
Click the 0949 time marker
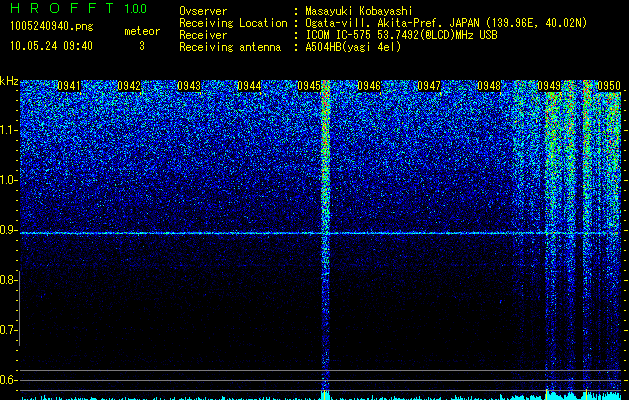coord(549,86)
